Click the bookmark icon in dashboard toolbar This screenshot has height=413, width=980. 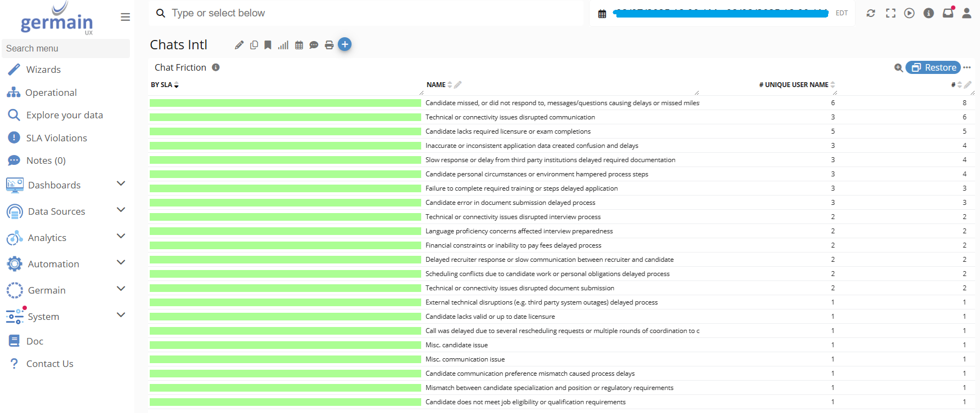point(268,45)
